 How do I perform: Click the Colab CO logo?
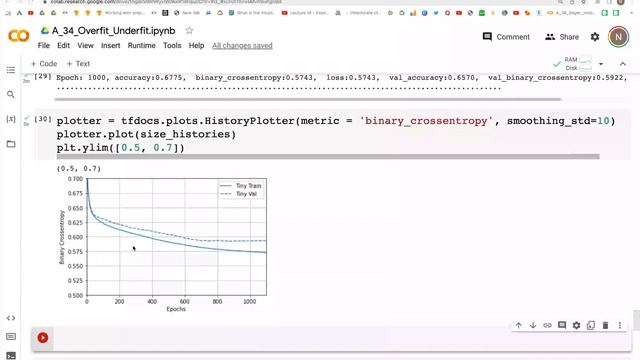point(19,36)
